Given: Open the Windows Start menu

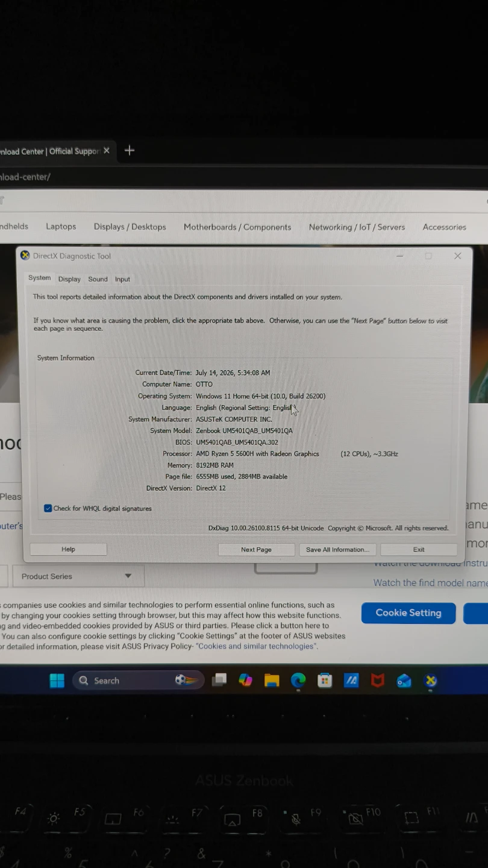Looking at the screenshot, I should pos(57,681).
